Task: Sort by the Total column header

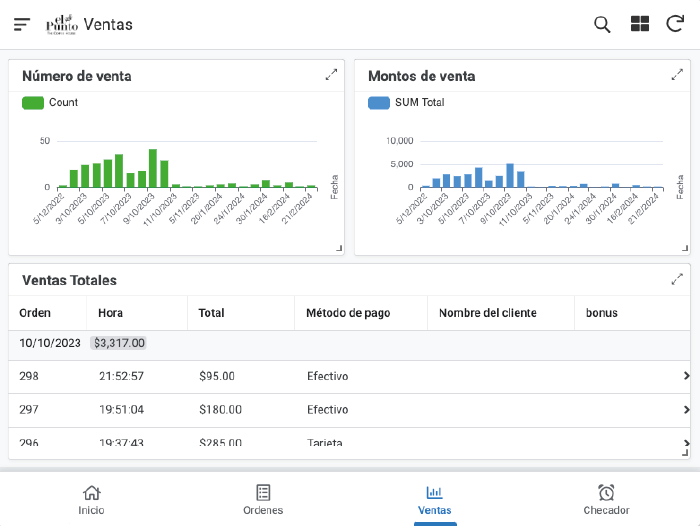Action: (211, 313)
